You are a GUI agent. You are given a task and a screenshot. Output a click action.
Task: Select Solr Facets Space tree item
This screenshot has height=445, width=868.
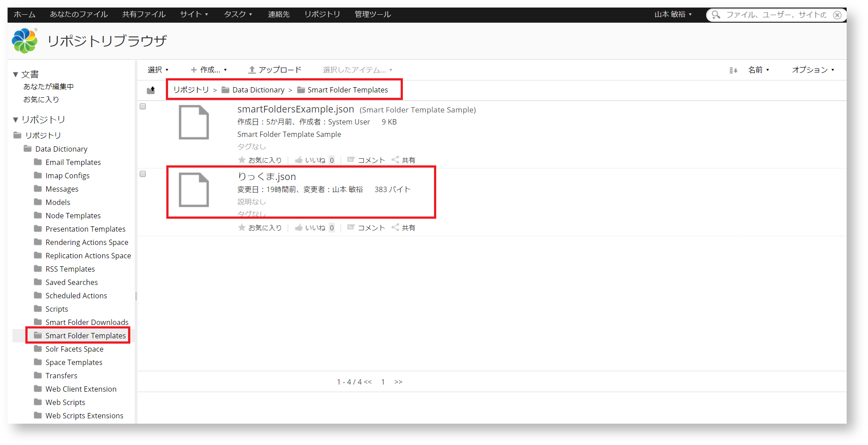pos(74,349)
